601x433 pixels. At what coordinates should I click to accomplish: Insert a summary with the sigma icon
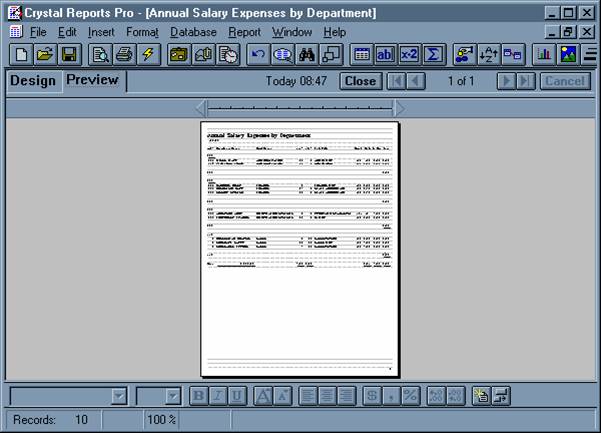click(x=434, y=54)
